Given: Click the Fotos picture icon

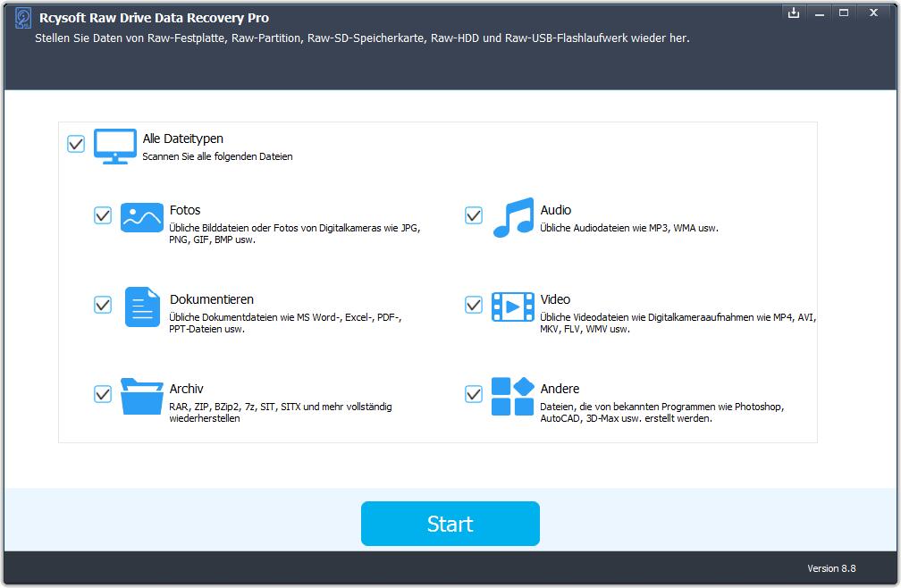Looking at the screenshot, I should pos(142,218).
